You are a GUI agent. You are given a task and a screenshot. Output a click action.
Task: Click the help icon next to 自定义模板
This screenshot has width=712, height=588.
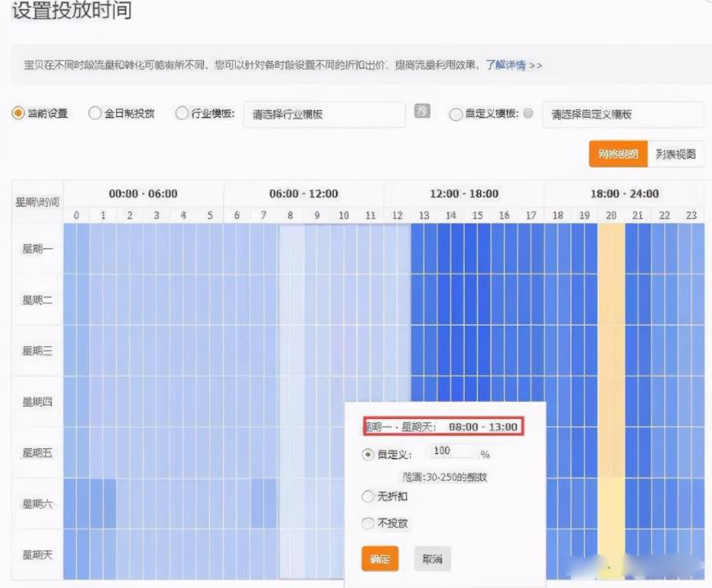point(528,114)
